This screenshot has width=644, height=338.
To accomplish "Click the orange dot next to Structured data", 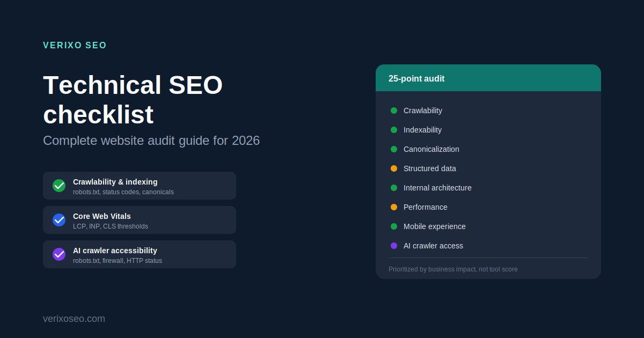I will tap(394, 168).
